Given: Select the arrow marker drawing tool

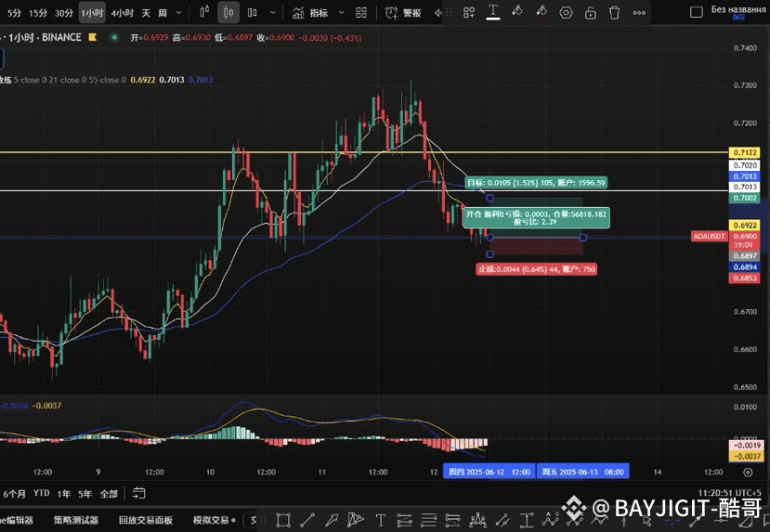Looking at the screenshot, I should tap(332, 520).
